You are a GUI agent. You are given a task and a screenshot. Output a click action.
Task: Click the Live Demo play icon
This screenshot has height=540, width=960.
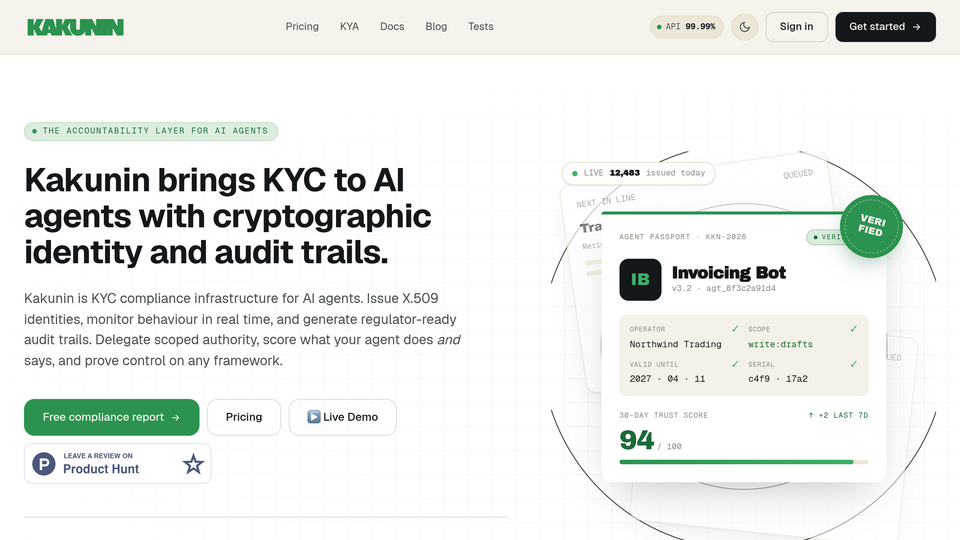tap(313, 417)
